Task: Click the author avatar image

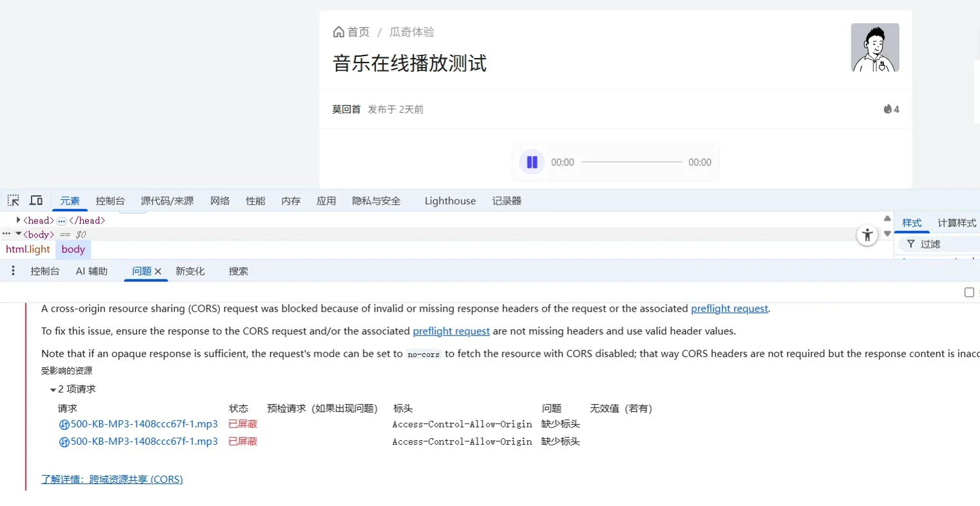Action: coord(875,48)
